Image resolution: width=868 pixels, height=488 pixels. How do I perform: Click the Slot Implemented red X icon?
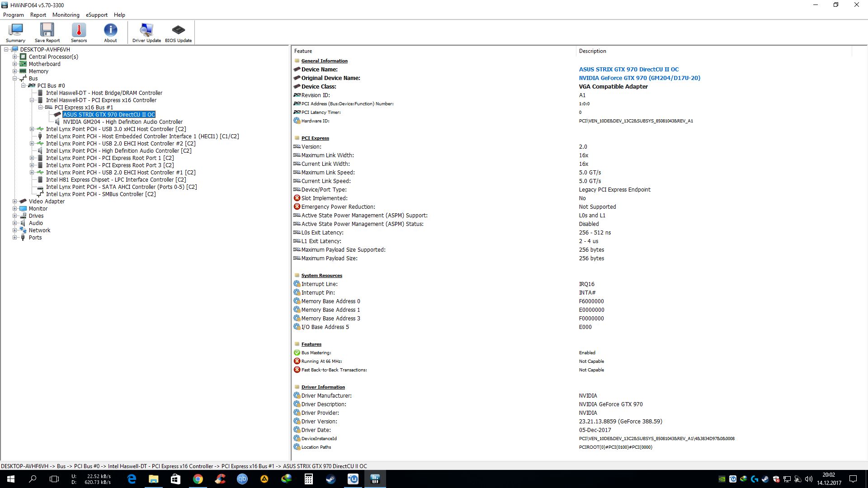tap(297, 198)
